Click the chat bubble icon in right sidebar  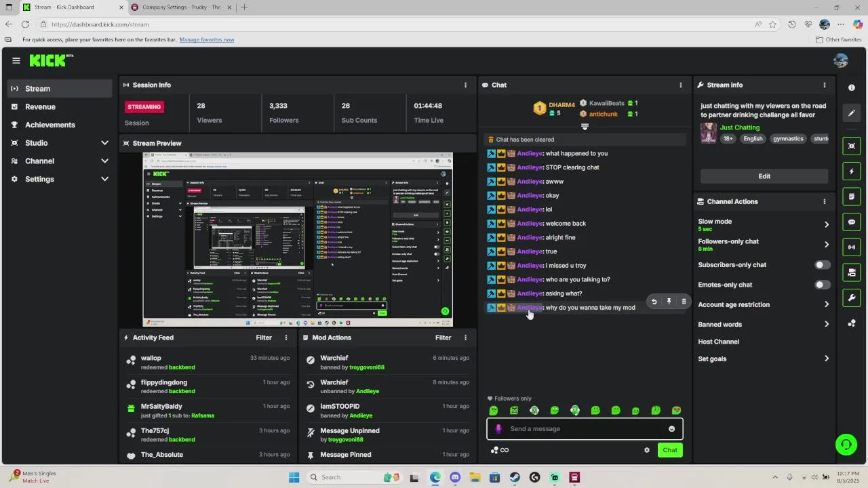click(852, 222)
